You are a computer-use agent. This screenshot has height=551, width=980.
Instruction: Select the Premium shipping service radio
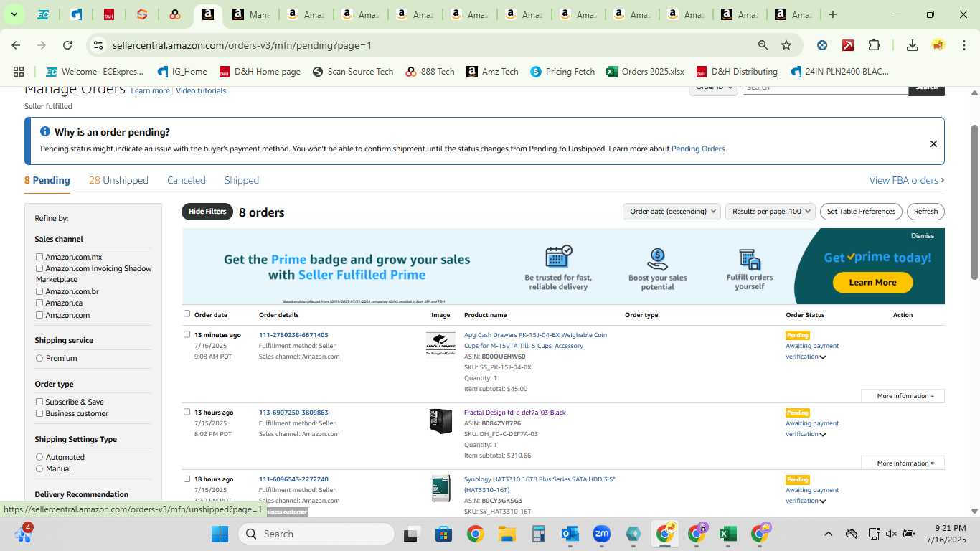click(x=39, y=358)
